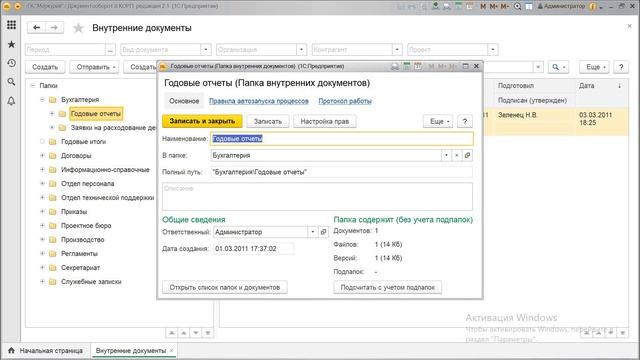Open Протокол работы link
This screenshot has width=640, height=360.
coord(345,101)
